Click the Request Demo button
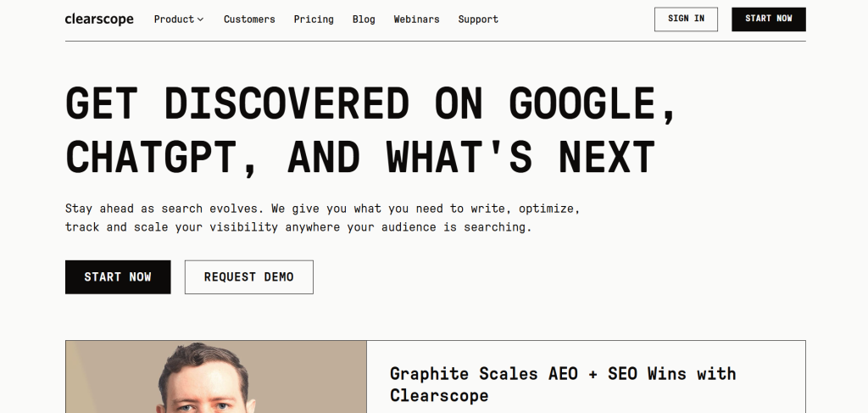868x413 pixels. (x=249, y=277)
